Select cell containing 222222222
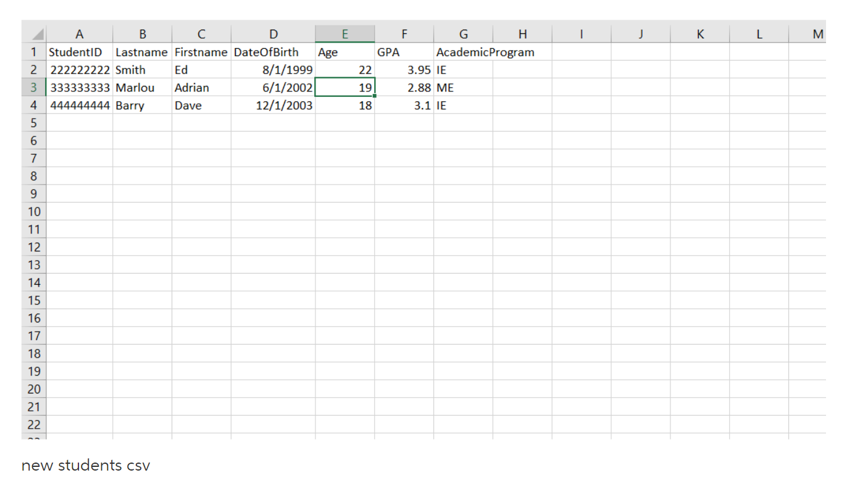 coord(80,70)
